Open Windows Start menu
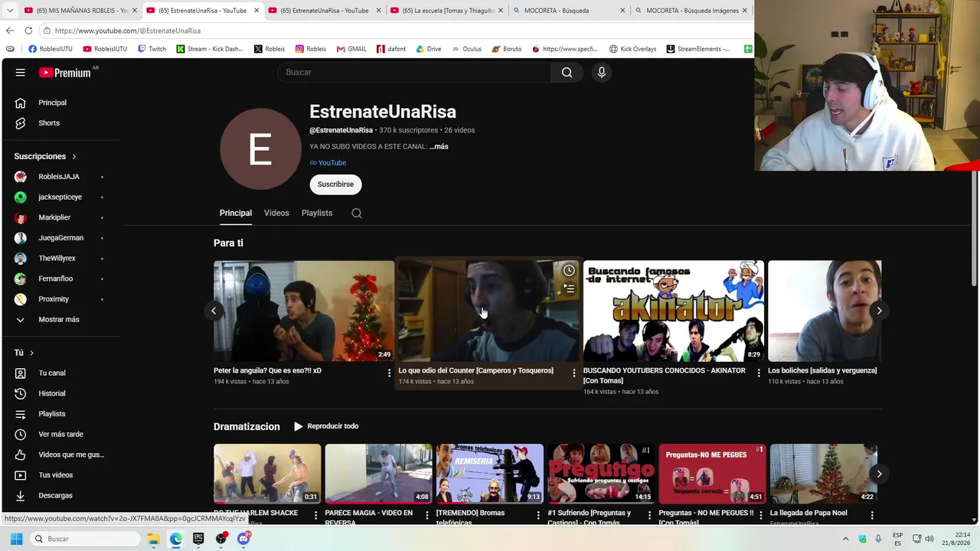980x551 pixels. coord(16,539)
